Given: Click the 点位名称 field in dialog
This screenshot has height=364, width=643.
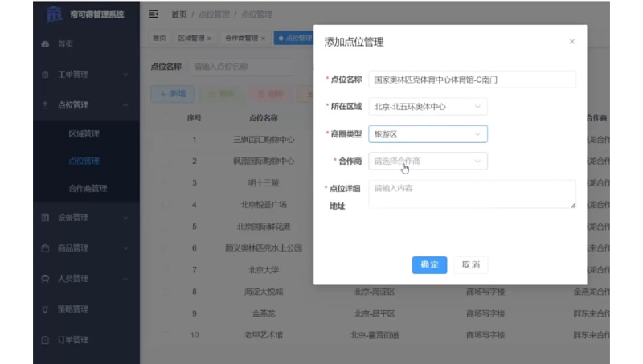Looking at the screenshot, I should click(472, 80).
